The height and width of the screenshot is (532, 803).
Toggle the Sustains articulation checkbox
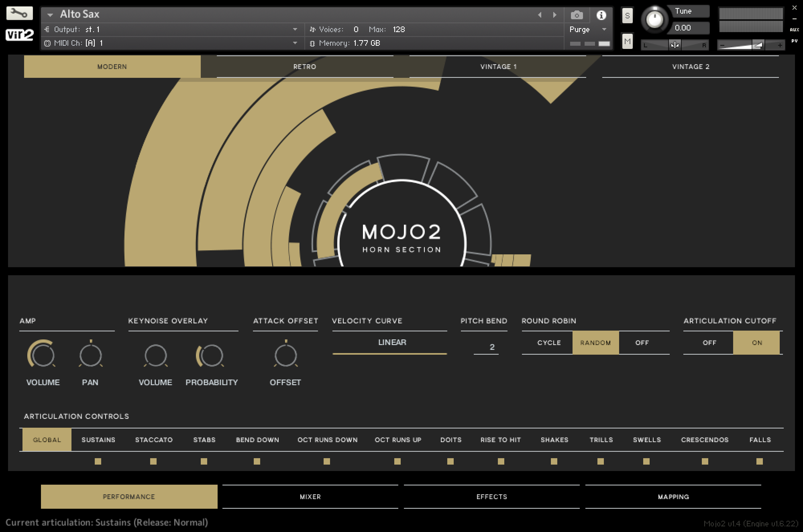click(x=98, y=461)
